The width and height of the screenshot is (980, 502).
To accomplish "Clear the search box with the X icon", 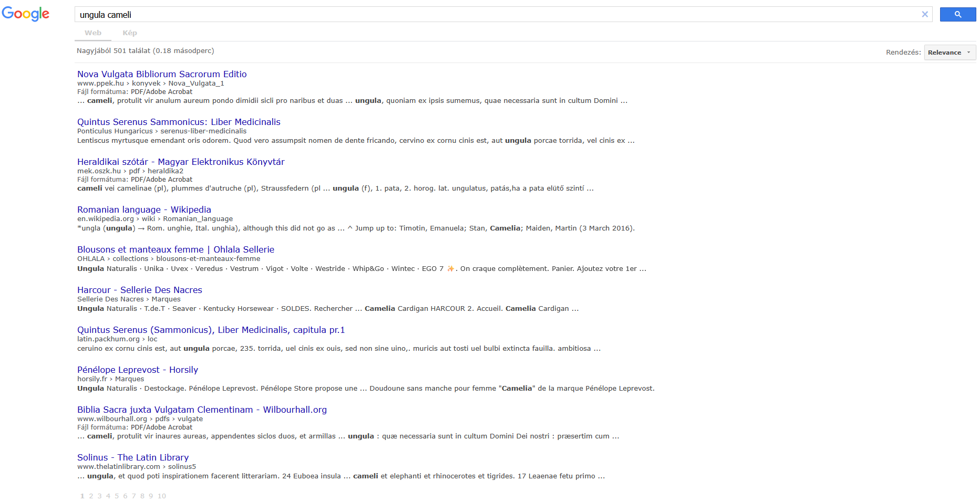I will click(x=925, y=15).
